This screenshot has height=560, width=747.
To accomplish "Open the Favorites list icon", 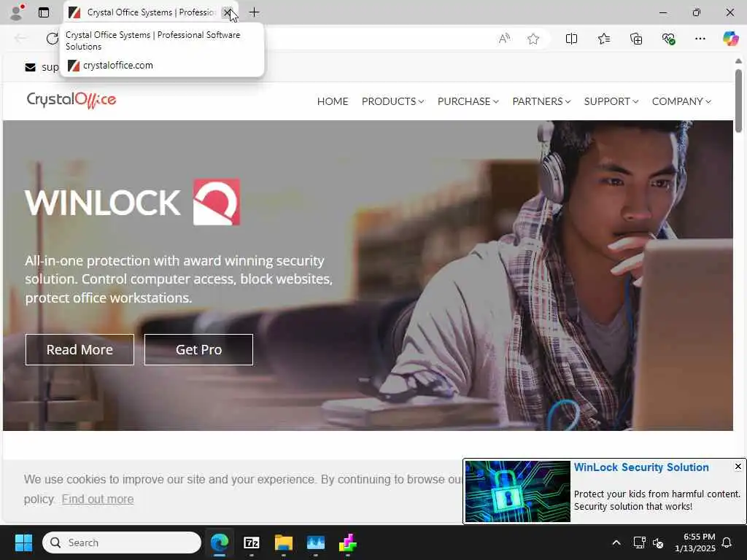I will click(603, 39).
